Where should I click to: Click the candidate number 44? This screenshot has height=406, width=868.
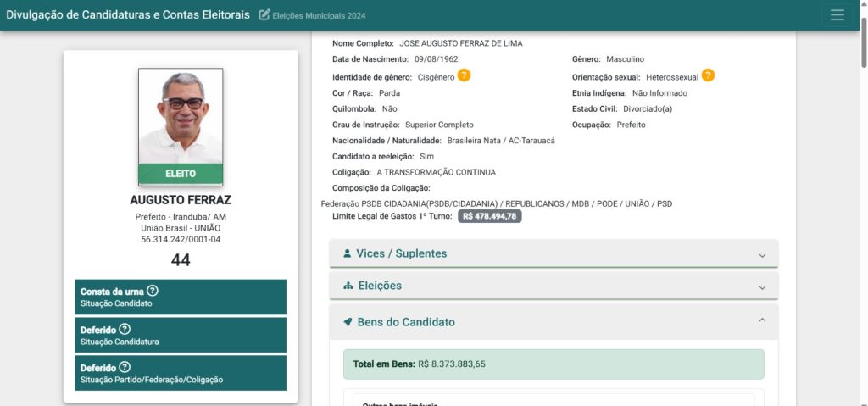click(x=181, y=260)
